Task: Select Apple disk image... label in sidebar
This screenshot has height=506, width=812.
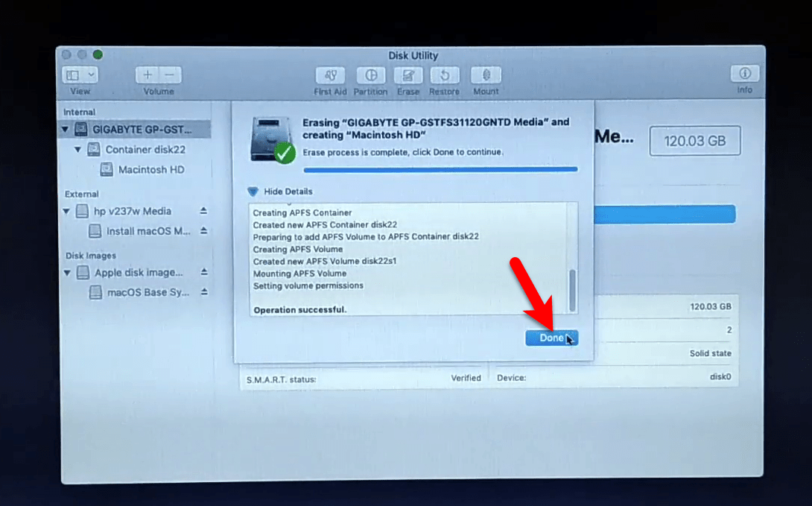Action: (139, 273)
